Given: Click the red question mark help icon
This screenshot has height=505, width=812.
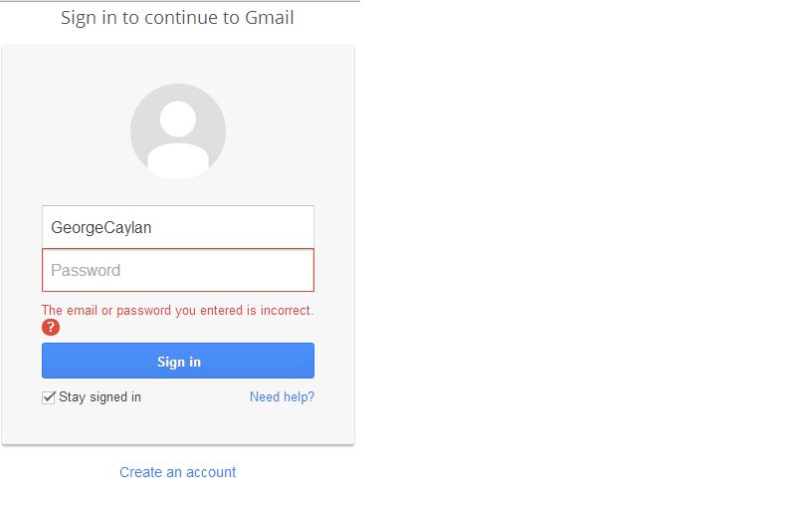Looking at the screenshot, I should click(51, 328).
